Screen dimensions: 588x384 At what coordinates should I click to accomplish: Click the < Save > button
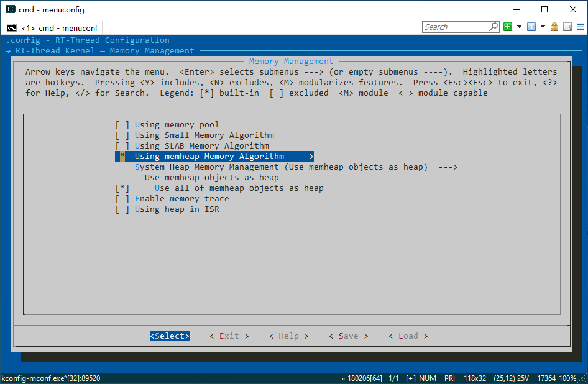tap(348, 336)
